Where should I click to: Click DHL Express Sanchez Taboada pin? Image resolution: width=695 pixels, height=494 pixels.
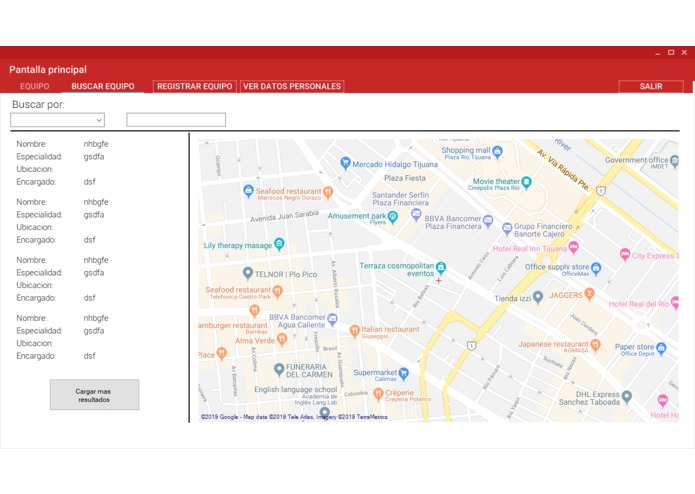pos(627,396)
